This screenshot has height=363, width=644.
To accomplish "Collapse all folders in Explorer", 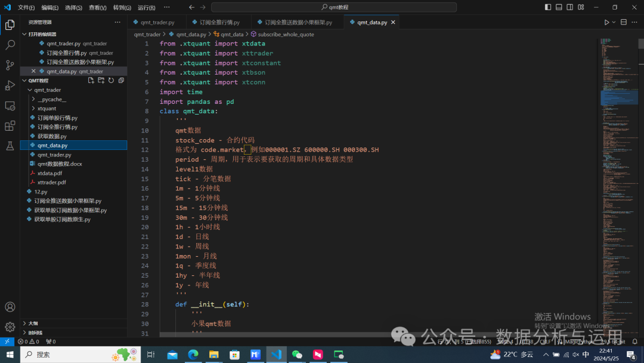I will 121,80.
